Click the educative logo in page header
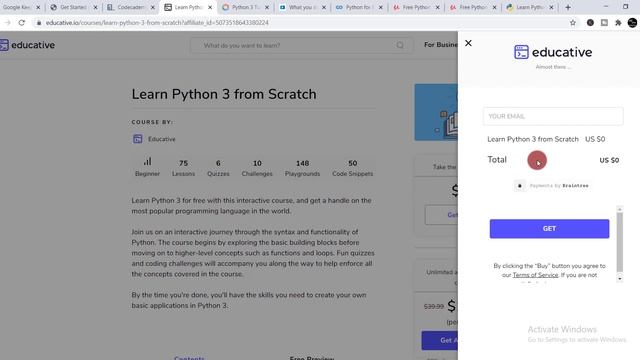 coord(27,45)
